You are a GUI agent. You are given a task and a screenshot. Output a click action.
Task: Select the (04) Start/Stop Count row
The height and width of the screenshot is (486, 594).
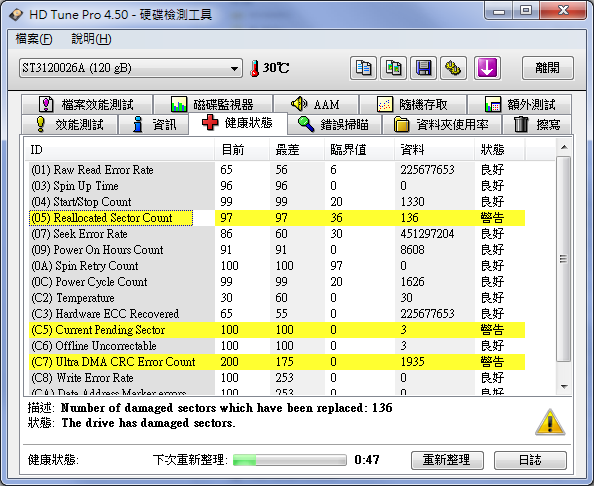277,202
